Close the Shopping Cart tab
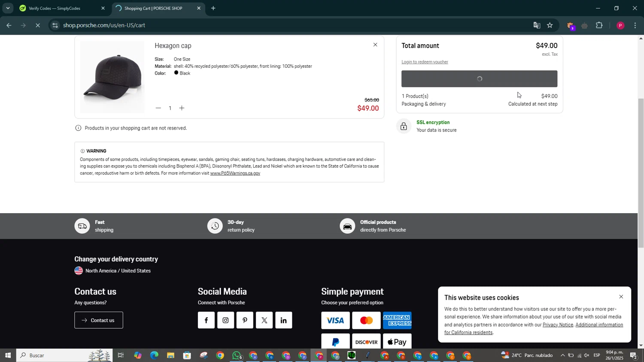Image resolution: width=644 pixels, height=362 pixels. point(199,8)
